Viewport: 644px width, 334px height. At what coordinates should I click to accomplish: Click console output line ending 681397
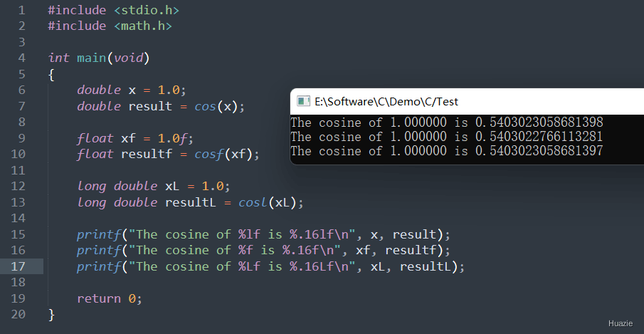point(446,151)
